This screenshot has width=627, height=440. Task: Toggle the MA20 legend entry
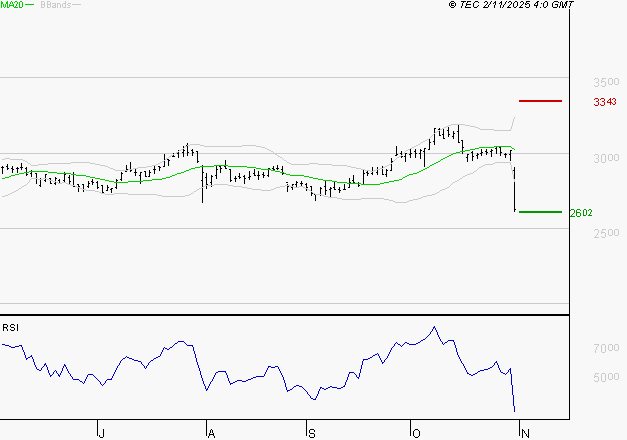click(11, 5)
